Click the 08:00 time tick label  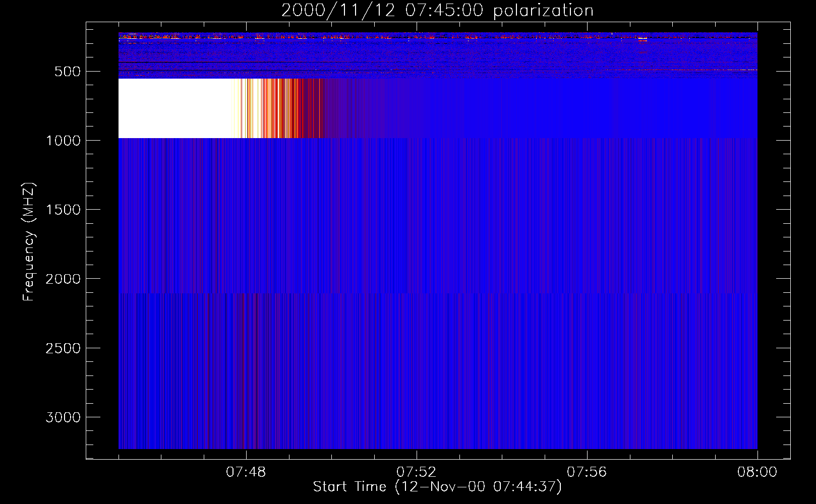click(757, 472)
